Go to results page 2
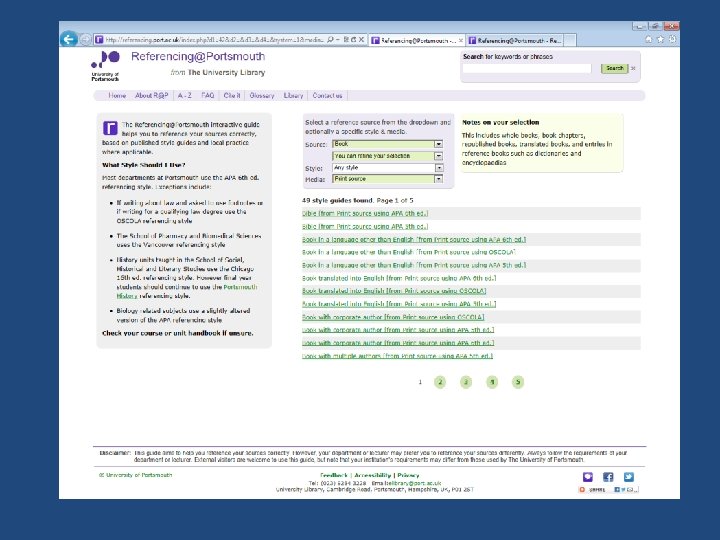This screenshot has width=720, height=540. click(440, 382)
